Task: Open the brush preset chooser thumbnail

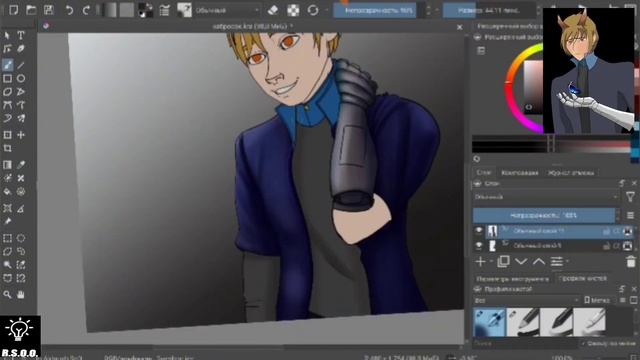Action: tap(184, 10)
